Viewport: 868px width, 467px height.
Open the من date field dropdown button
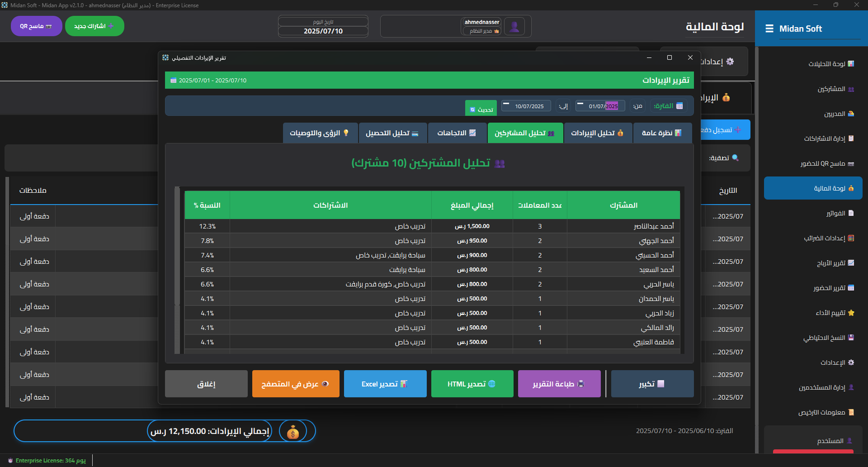(580, 104)
